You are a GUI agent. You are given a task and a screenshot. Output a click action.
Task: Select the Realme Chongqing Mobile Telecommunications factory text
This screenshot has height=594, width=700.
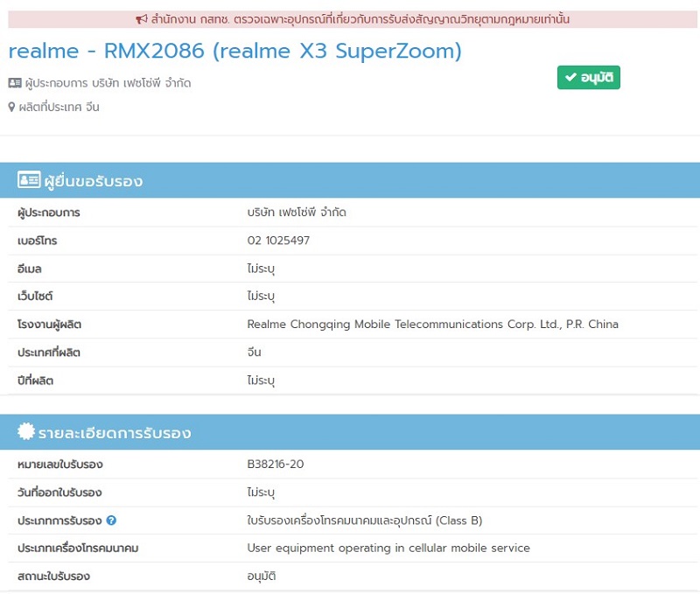[432, 324]
